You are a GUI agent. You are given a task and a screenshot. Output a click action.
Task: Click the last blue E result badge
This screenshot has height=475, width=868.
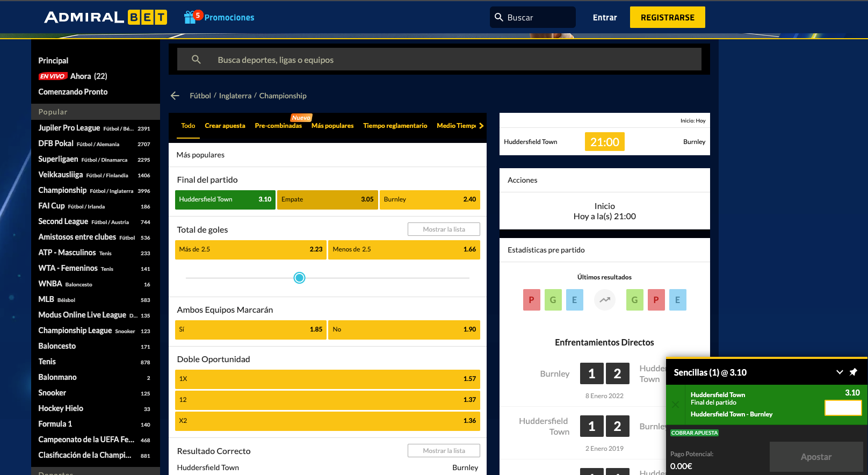677,300
